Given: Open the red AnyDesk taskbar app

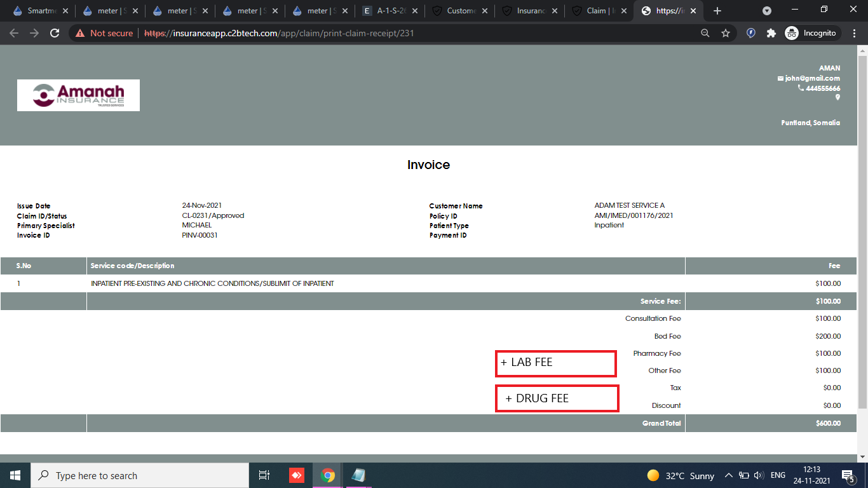Looking at the screenshot, I should click(297, 475).
